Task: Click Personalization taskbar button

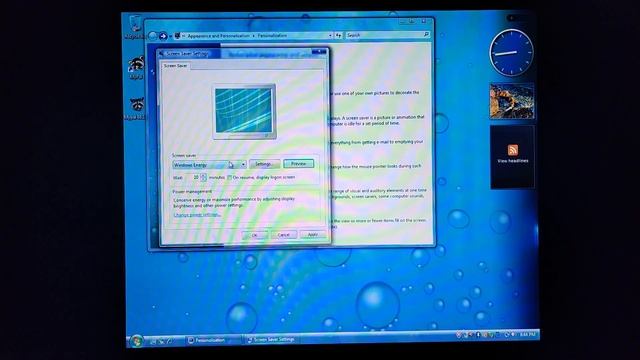Action: point(212,340)
